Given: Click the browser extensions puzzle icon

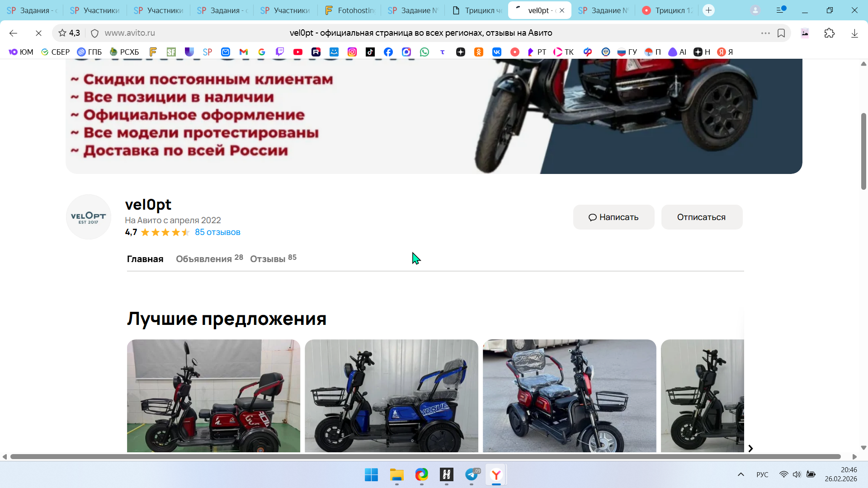Looking at the screenshot, I should [x=829, y=33].
